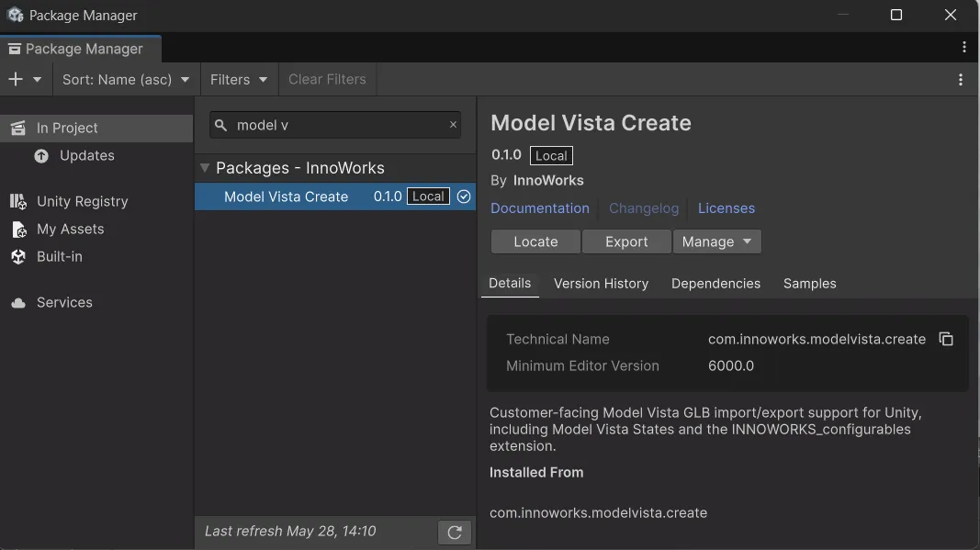Viewport: 980px width, 550px height.
Task: Maximize the Package Manager window
Action: tap(896, 15)
